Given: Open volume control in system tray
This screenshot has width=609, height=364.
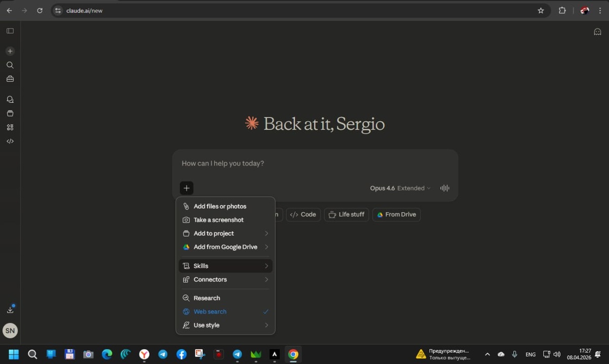Looking at the screenshot, I should click(x=557, y=354).
